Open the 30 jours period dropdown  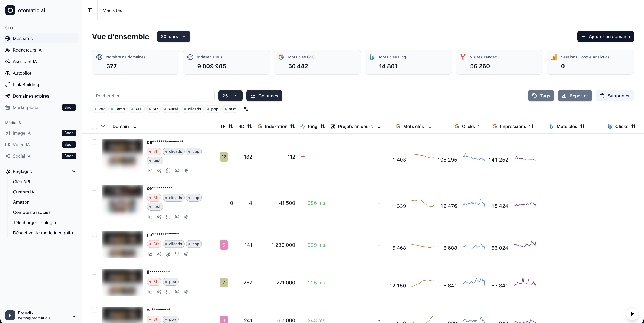point(173,36)
